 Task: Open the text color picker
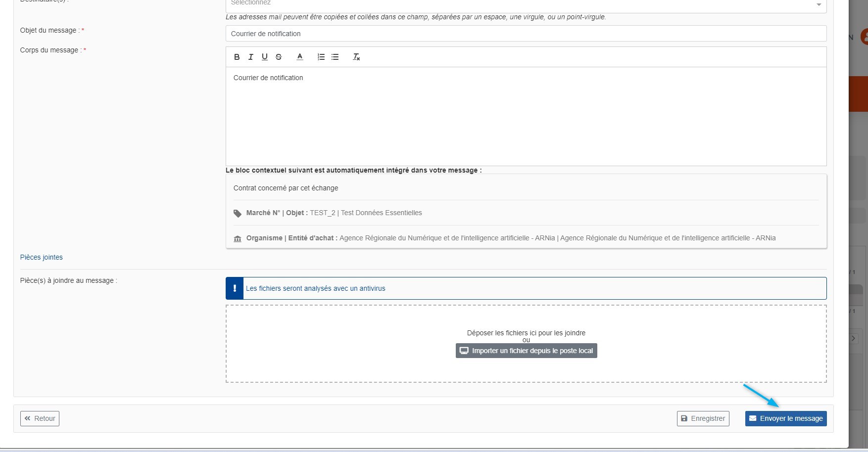click(x=300, y=57)
